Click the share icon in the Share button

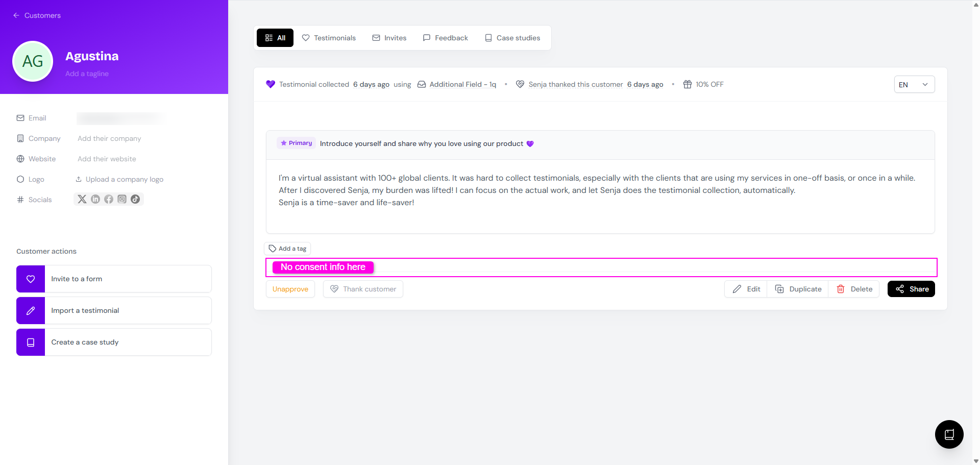tap(900, 289)
